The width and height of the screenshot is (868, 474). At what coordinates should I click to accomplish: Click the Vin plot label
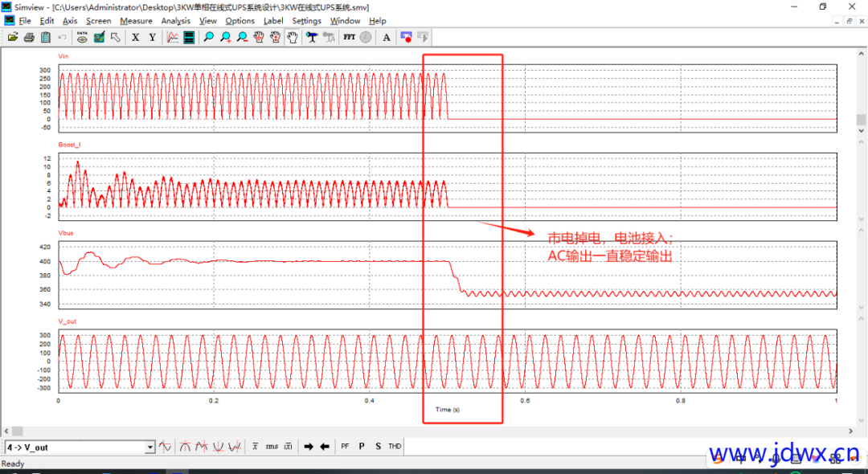[x=63, y=56]
